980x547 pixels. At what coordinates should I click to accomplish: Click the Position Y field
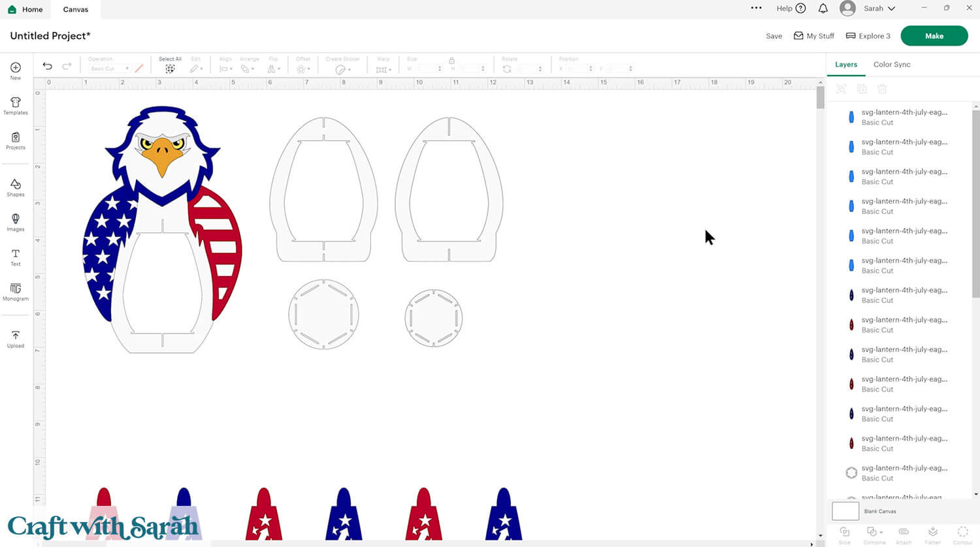[617, 69]
